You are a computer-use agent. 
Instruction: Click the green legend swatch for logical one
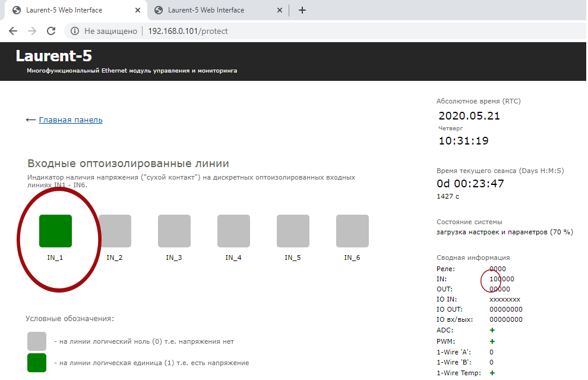37,363
